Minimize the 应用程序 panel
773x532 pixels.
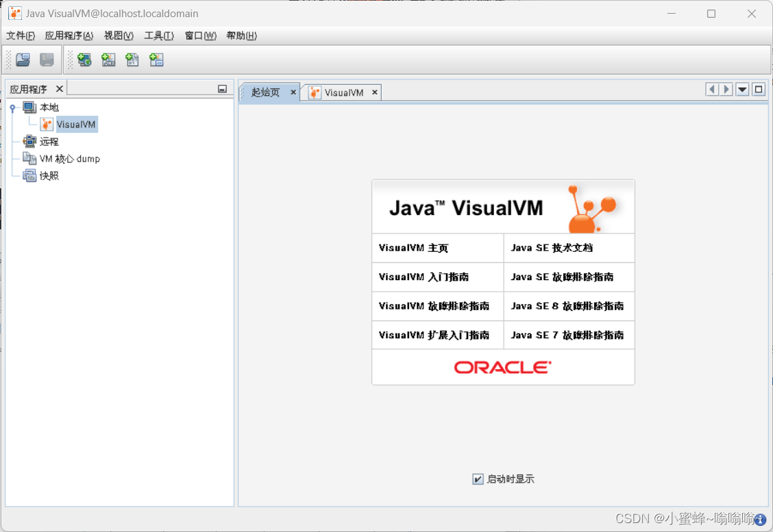coord(222,89)
